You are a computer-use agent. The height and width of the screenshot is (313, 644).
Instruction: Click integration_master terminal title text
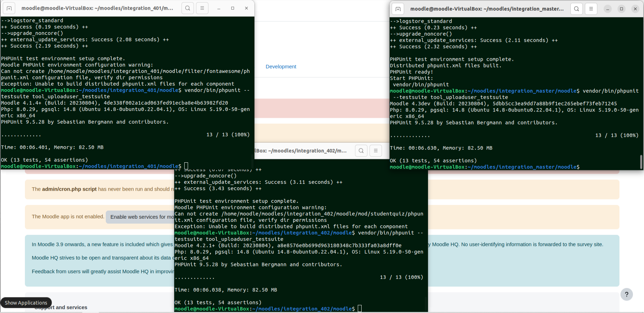(487, 9)
